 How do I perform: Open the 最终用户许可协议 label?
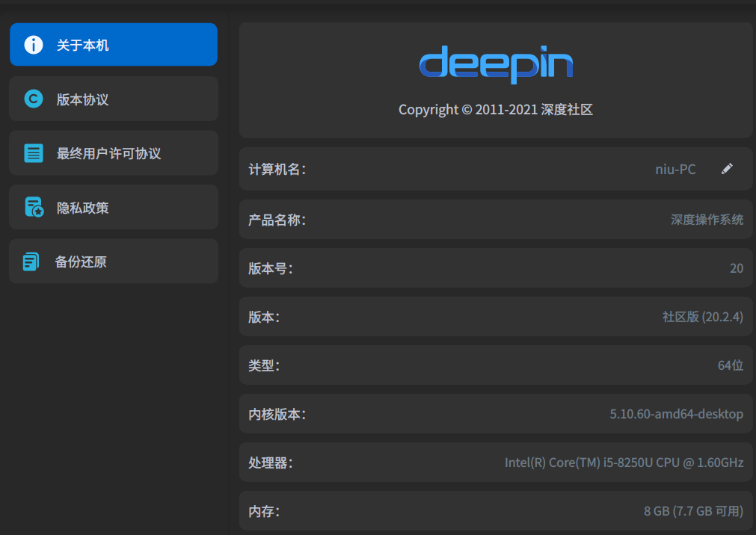(x=108, y=154)
